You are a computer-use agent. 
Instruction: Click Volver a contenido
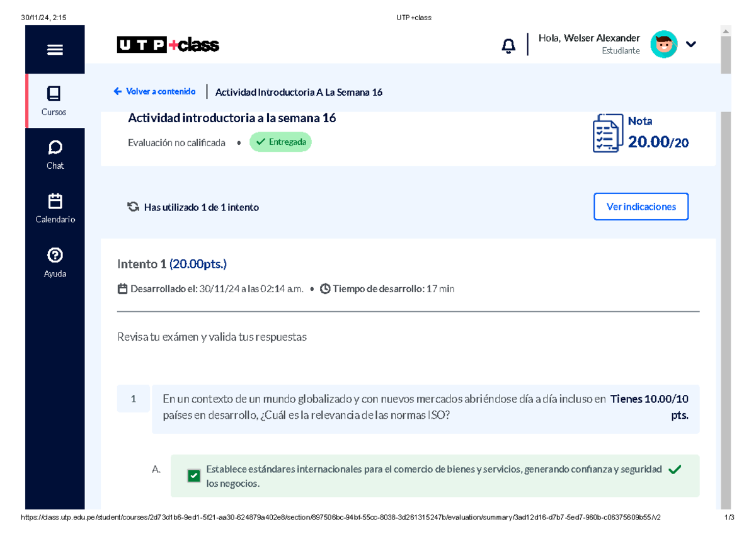pos(154,91)
